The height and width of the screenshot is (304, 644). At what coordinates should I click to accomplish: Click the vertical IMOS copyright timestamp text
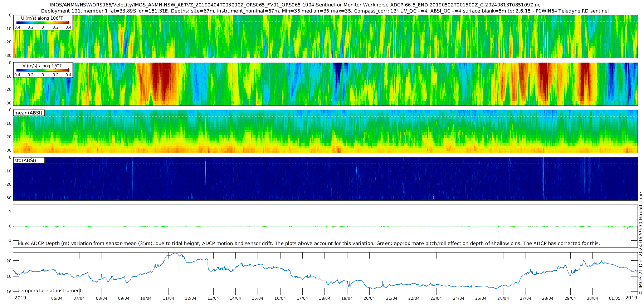(x=640, y=243)
